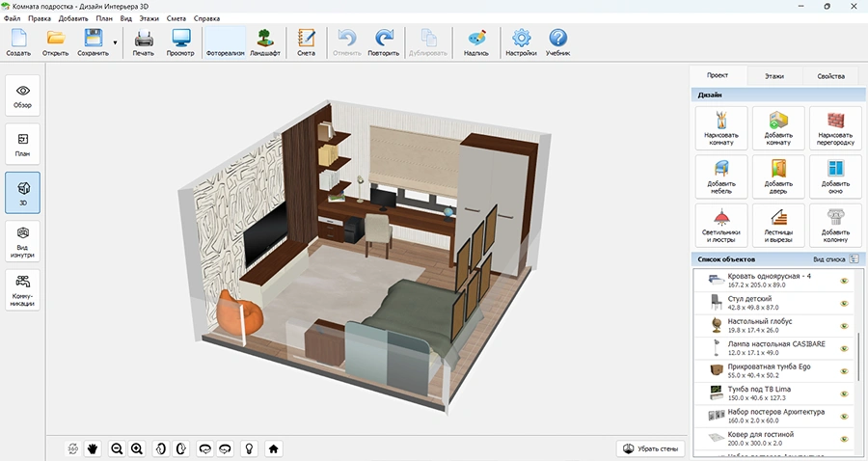The image size is (868, 461).
Task: Click the Надпись label tool
Action: pos(476,43)
